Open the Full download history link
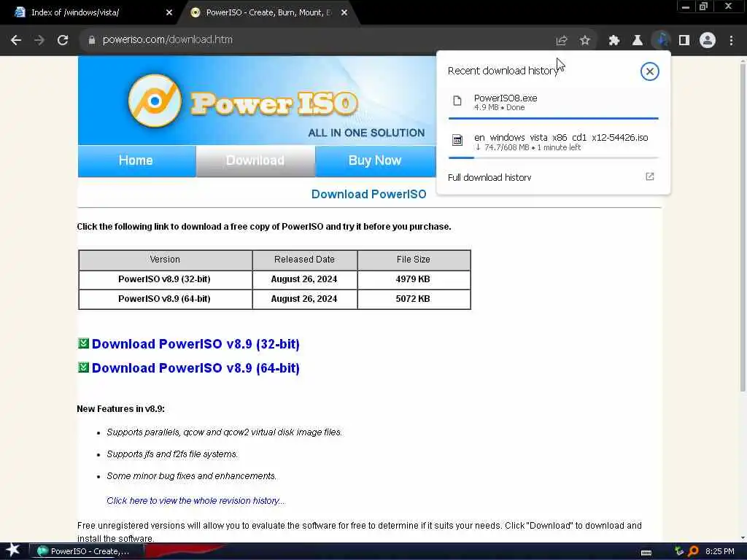Screen dimensions: 747x560 [489, 177]
